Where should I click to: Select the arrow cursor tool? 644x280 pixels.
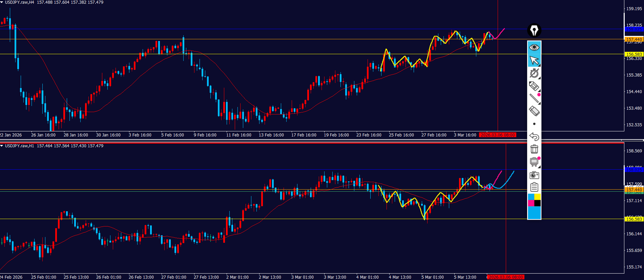pos(534,60)
